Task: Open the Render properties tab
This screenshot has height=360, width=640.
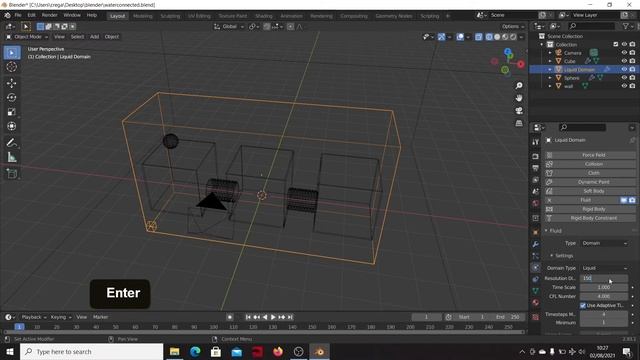Action: coord(536,156)
